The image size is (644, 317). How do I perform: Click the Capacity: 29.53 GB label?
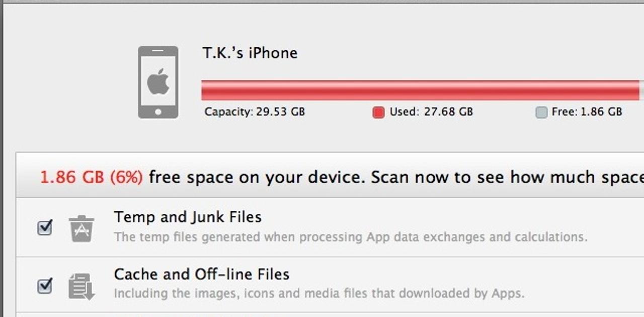pos(255,112)
